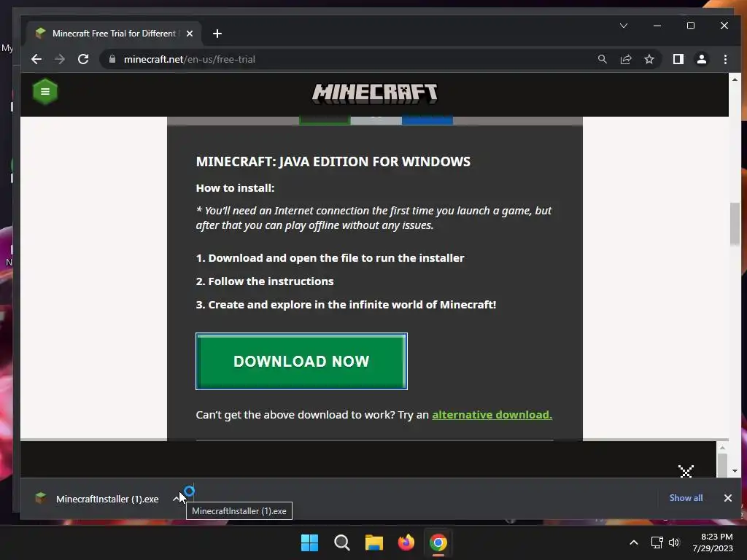Viewport: 747px width, 560px height.
Task: Click the Minecraft logo in the header
Action: (x=374, y=93)
